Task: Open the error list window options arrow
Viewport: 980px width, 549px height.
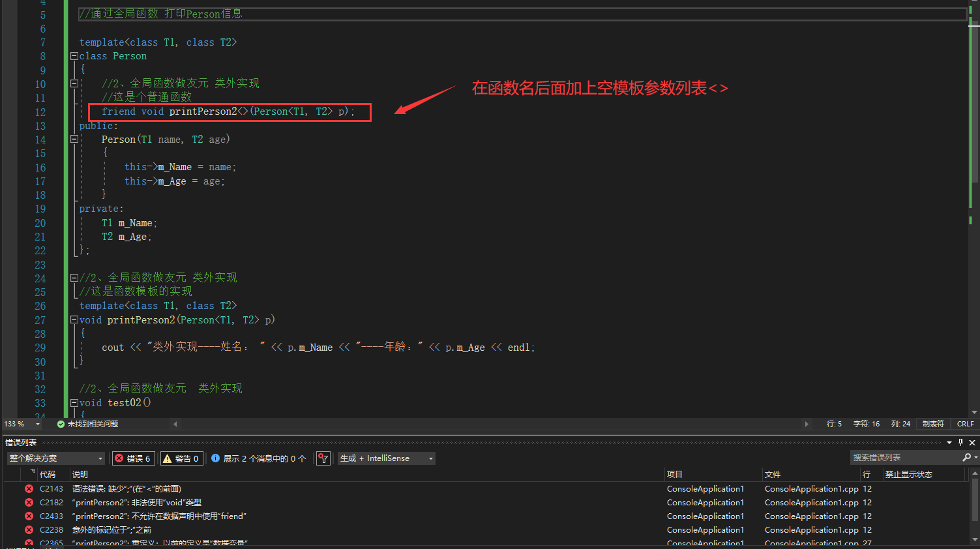Action: (949, 442)
